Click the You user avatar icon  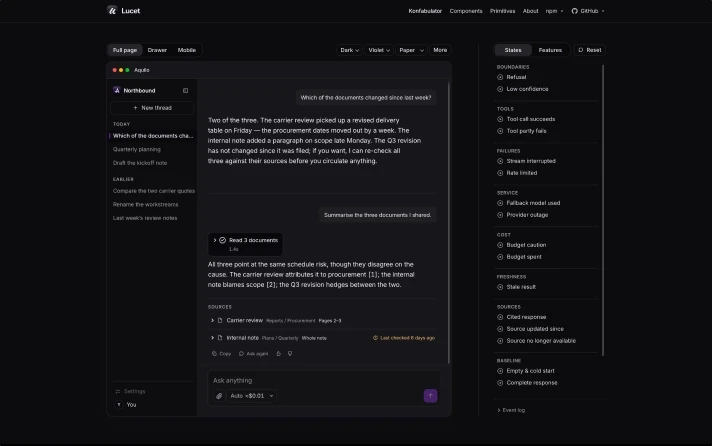point(119,404)
